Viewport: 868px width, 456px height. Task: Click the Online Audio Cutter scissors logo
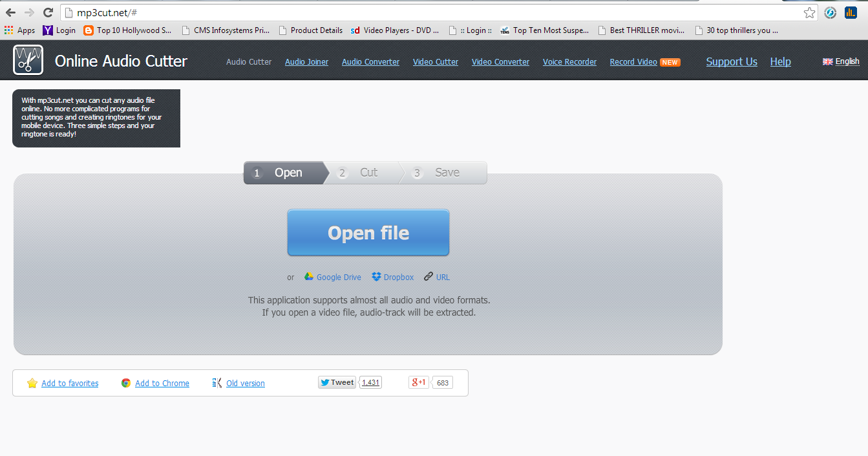pyautogui.click(x=28, y=60)
